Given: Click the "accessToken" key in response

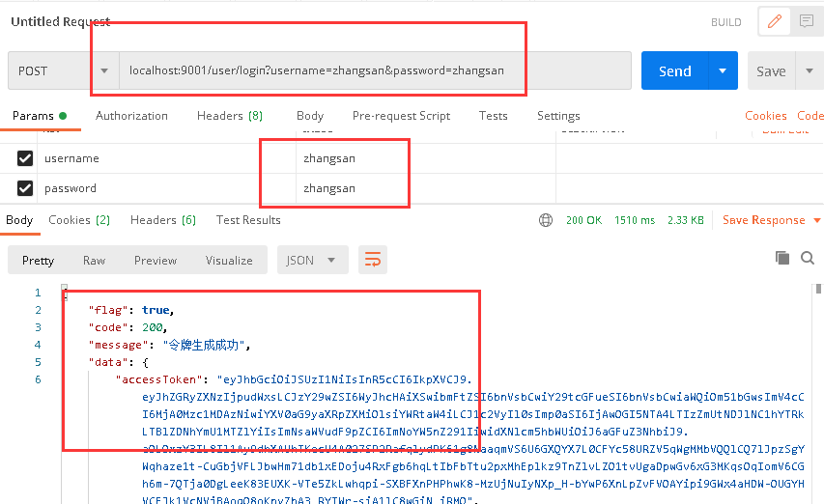Looking at the screenshot, I should pos(158,379).
